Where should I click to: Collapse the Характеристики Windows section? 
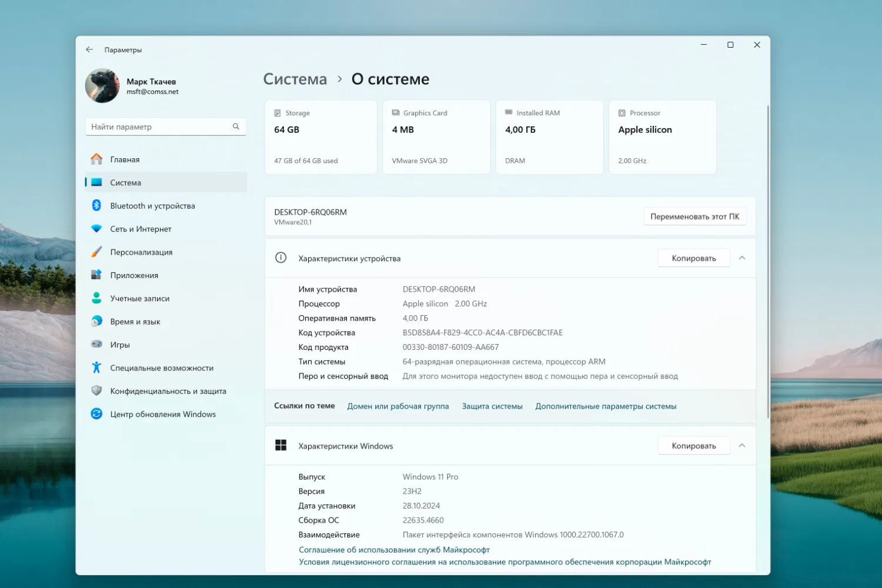[742, 445]
